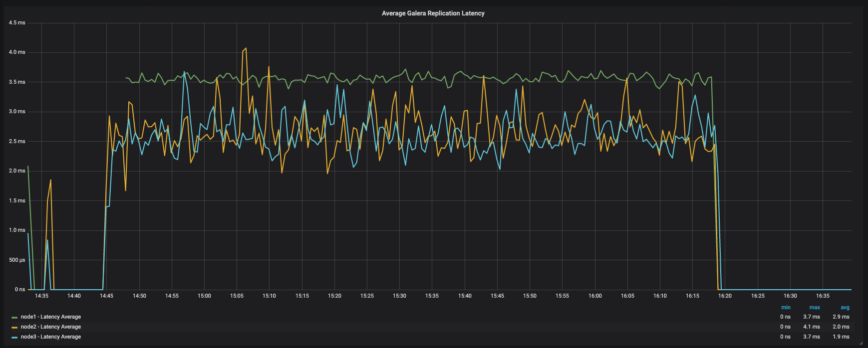Click the green node1 legend color swatch
This screenshot has height=348, width=868.
click(14, 317)
